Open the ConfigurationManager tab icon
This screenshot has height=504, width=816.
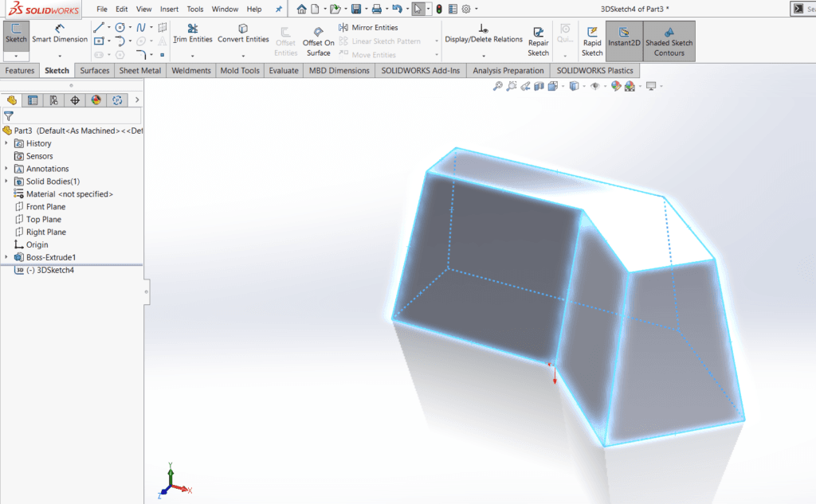pos(53,100)
